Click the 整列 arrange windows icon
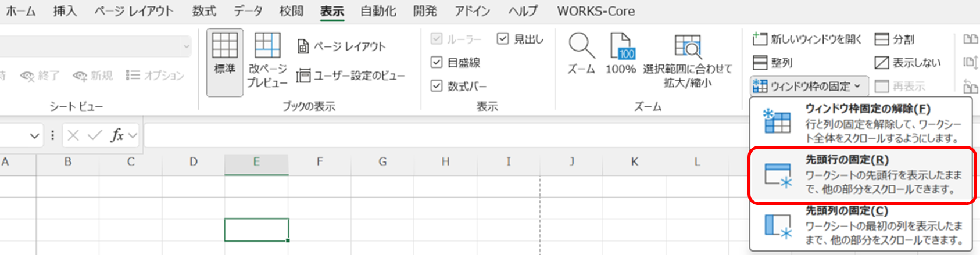 tap(760, 62)
